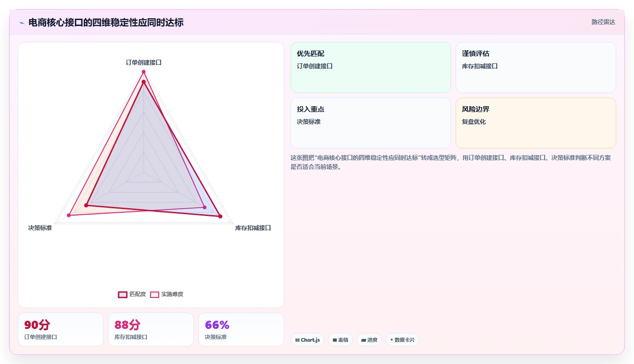Click the Chart.js tag

click(307, 340)
